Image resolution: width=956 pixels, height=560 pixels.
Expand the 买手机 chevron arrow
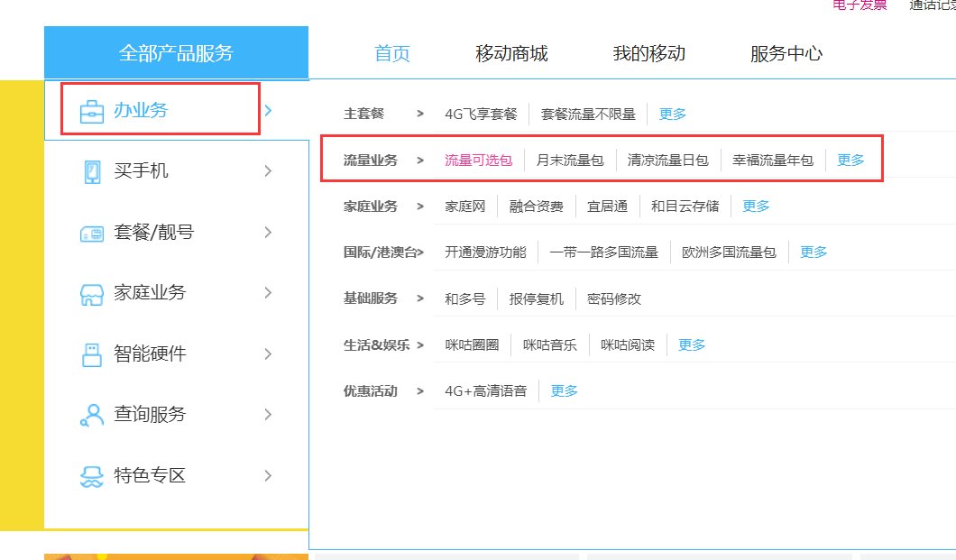pyautogui.click(x=268, y=171)
